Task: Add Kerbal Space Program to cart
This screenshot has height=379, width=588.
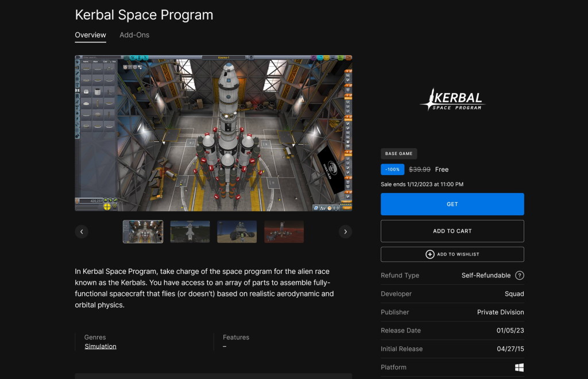Action: click(x=452, y=231)
